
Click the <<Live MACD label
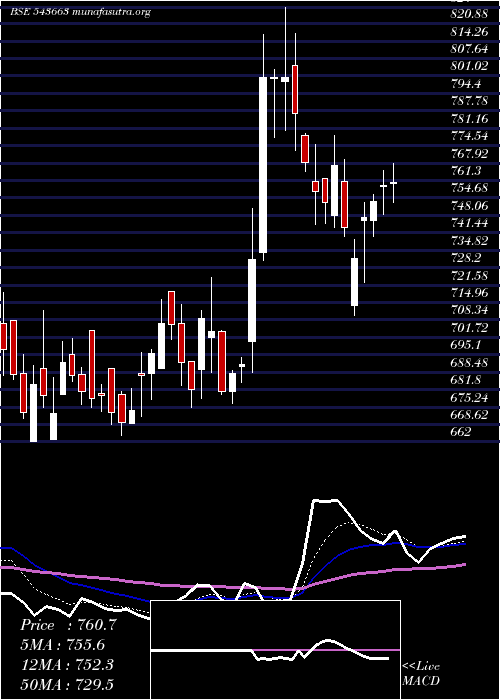[x=421, y=674]
